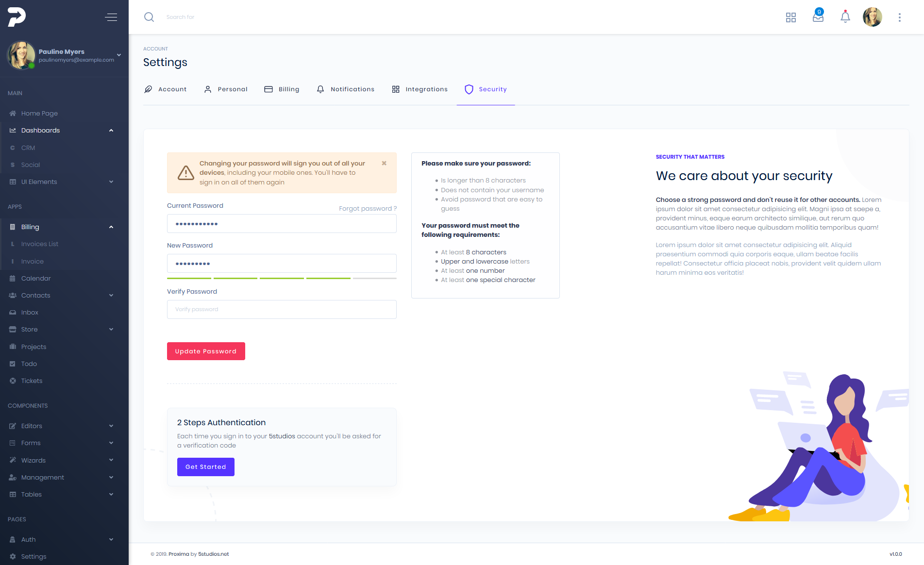The image size is (924, 565).
Task: Click the search magnifier icon
Action: coord(149,17)
